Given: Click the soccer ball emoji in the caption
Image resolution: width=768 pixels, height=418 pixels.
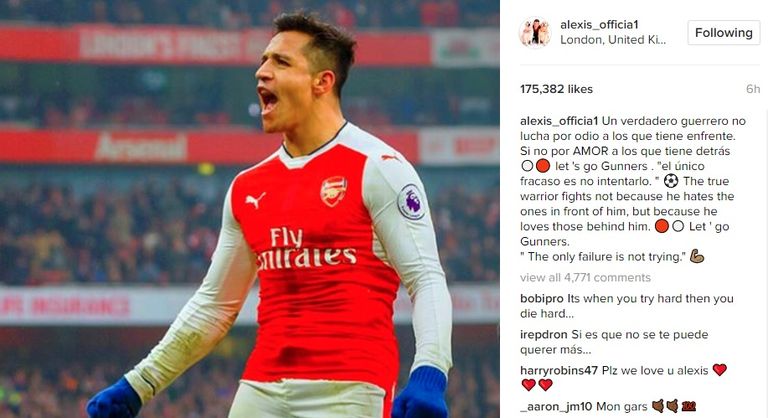Looking at the screenshot, I should pos(671,181).
